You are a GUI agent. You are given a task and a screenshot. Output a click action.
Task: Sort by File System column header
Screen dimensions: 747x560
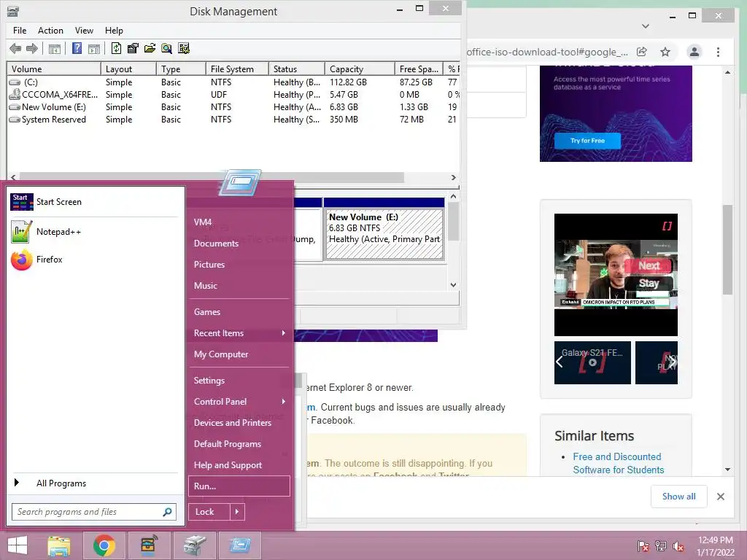point(237,69)
